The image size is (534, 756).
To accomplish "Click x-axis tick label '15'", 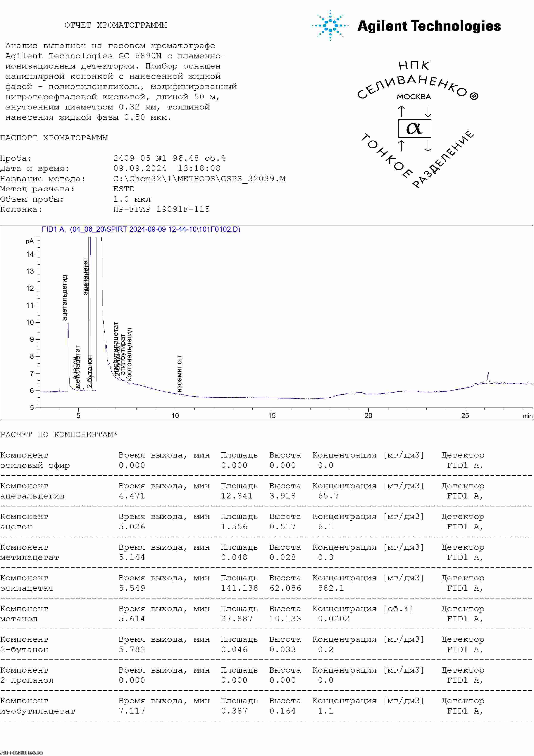I will coord(272,415).
